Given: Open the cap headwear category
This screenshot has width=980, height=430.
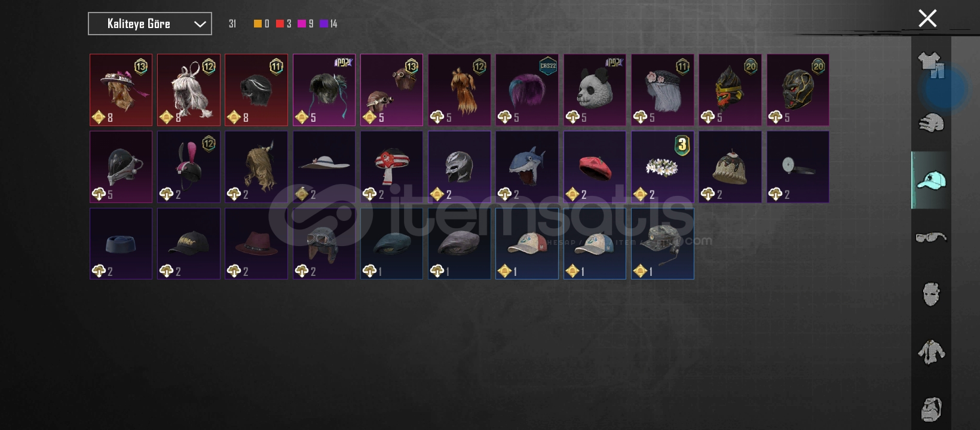Looking at the screenshot, I should 930,180.
